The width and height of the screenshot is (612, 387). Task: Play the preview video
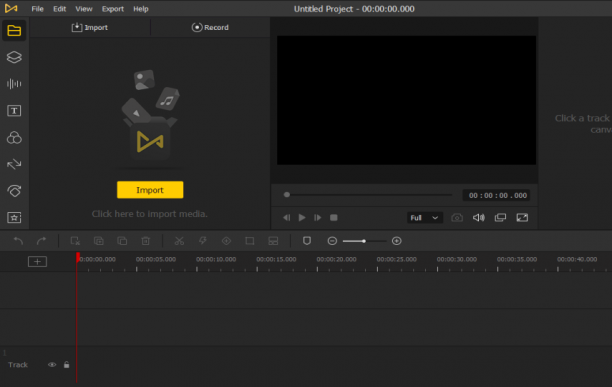coord(302,218)
